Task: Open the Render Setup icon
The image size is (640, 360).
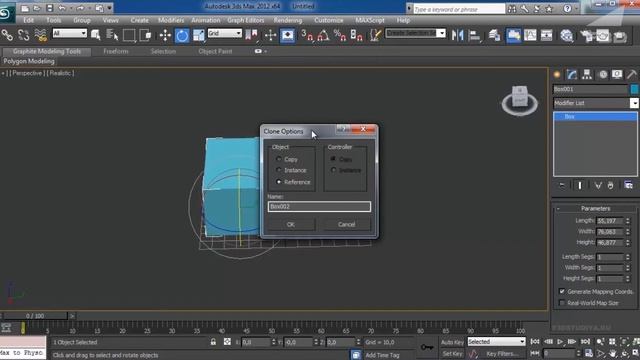Action: pyautogui.click(x=586, y=36)
